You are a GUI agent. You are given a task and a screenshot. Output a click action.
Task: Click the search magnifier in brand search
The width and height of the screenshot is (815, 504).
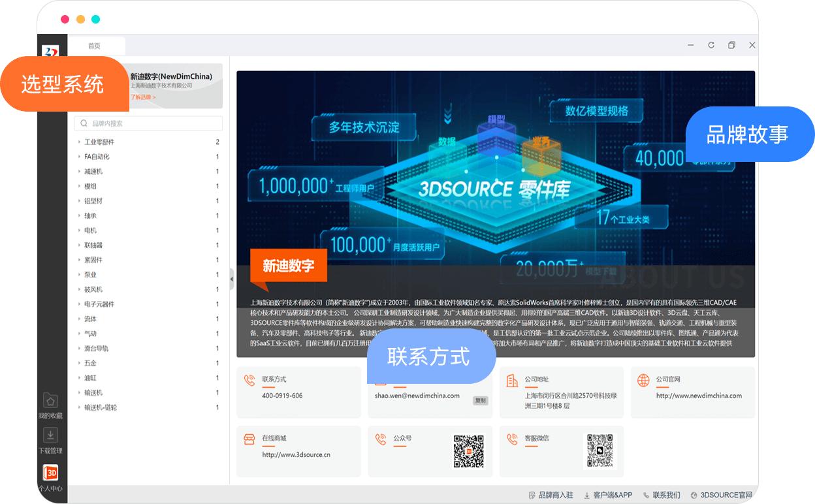point(84,123)
